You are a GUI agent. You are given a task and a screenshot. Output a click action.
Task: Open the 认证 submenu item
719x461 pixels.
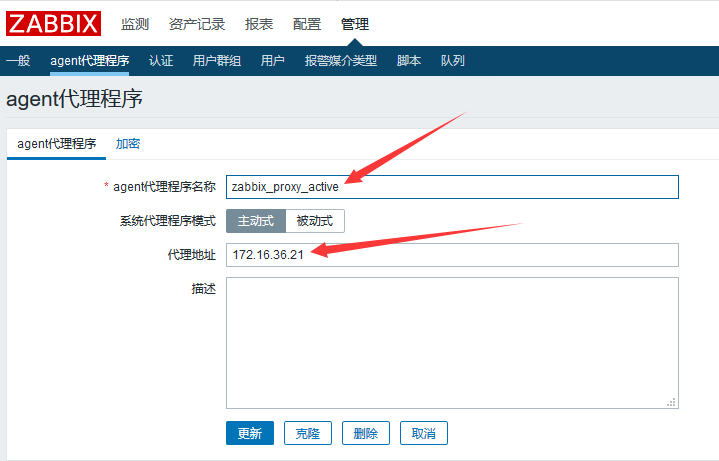coord(161,61)
